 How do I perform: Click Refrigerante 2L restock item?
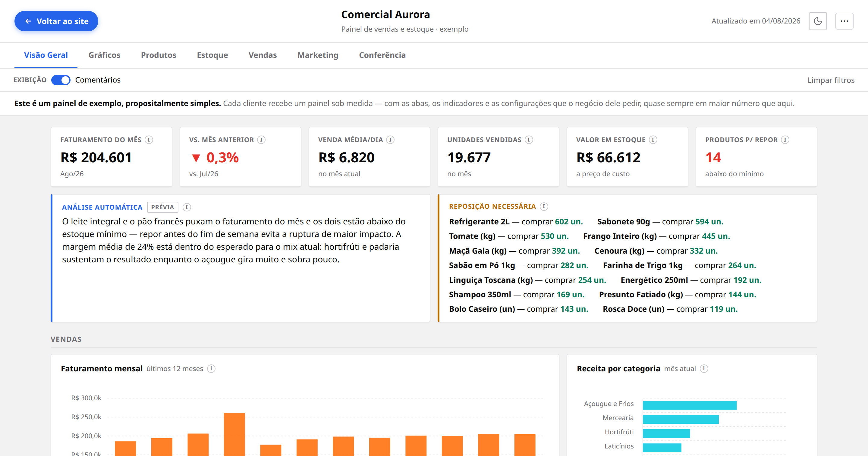click(516, 222)
